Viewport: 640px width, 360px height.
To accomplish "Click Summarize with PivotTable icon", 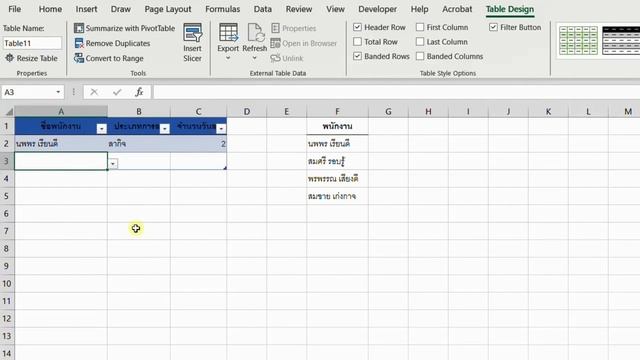I will 79,28.
